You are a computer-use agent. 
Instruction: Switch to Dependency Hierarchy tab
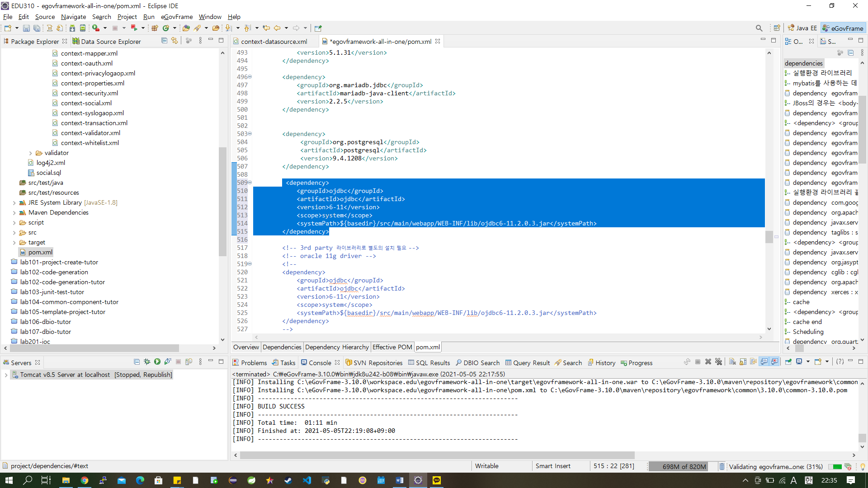coord(337,347)
